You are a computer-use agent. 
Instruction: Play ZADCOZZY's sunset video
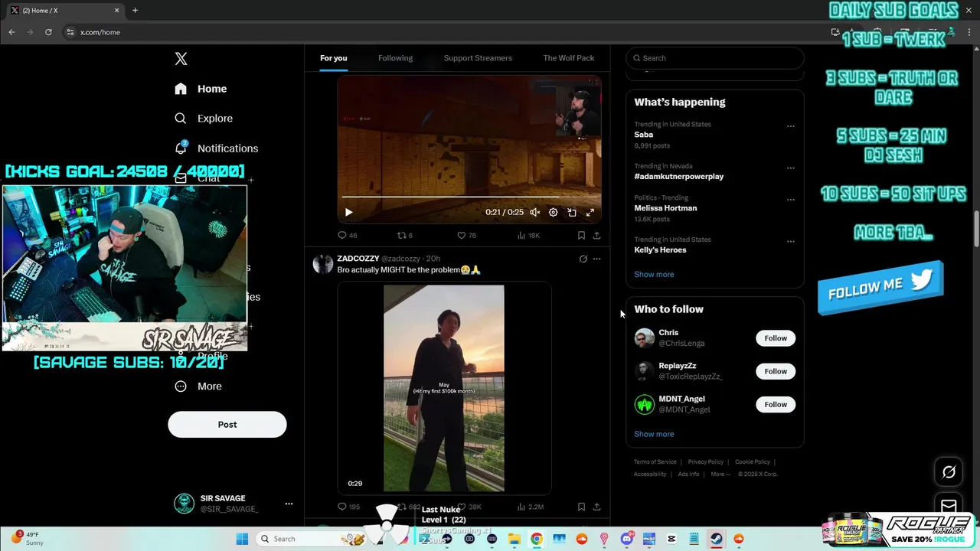(x=444, y=388)
